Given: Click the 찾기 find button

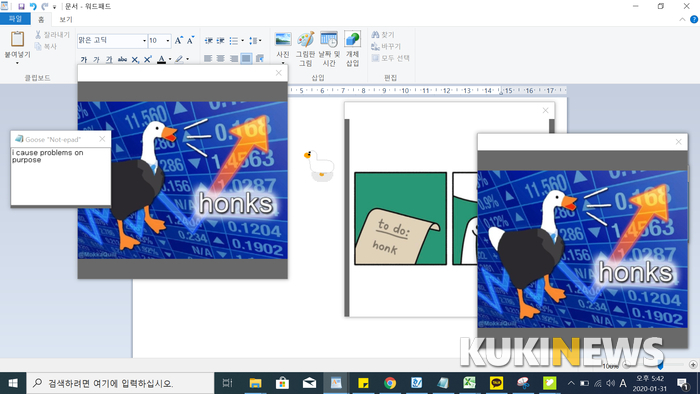Looking at the screenshot, I should (383, 34).
